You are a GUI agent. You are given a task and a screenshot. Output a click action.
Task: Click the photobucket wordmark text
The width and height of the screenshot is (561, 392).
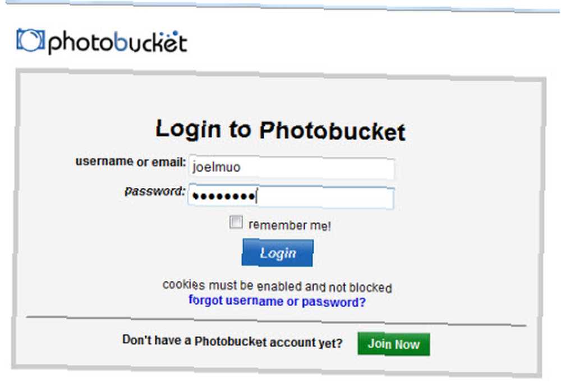pyautogui.click(x=118, y=43)
